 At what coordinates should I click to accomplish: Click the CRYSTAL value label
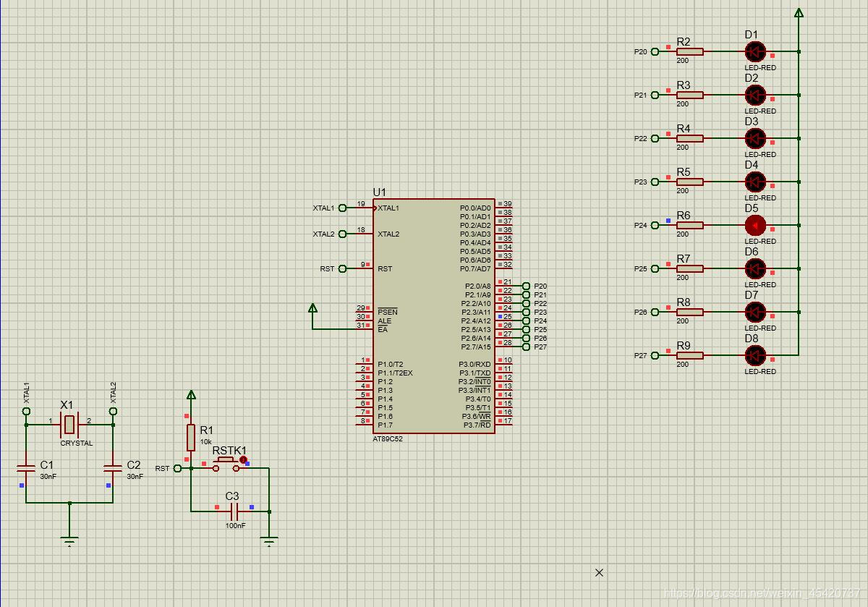(77, 443)
